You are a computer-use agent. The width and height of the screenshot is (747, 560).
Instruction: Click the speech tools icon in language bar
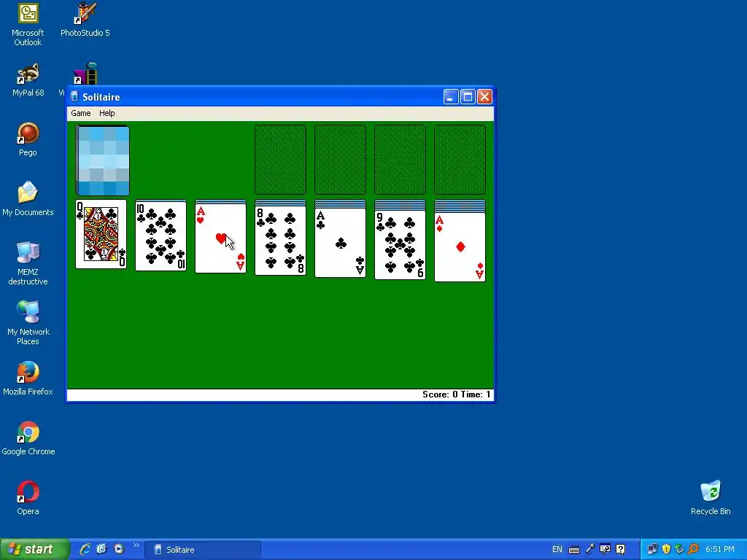605,550
